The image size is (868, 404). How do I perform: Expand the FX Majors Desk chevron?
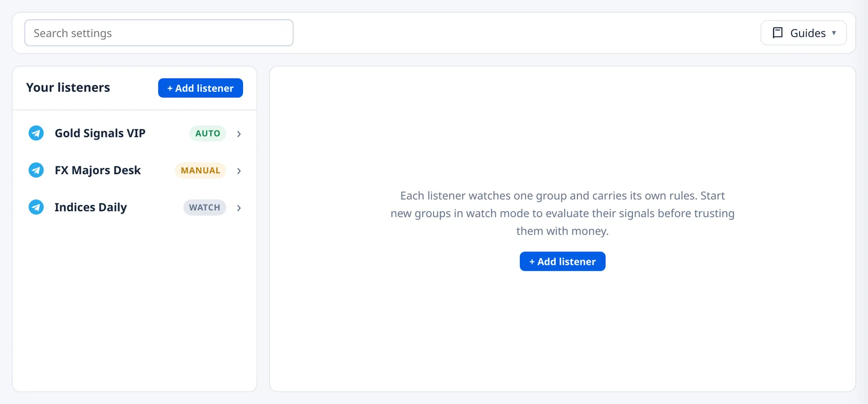pyautogui.click(x=239, y=171)
